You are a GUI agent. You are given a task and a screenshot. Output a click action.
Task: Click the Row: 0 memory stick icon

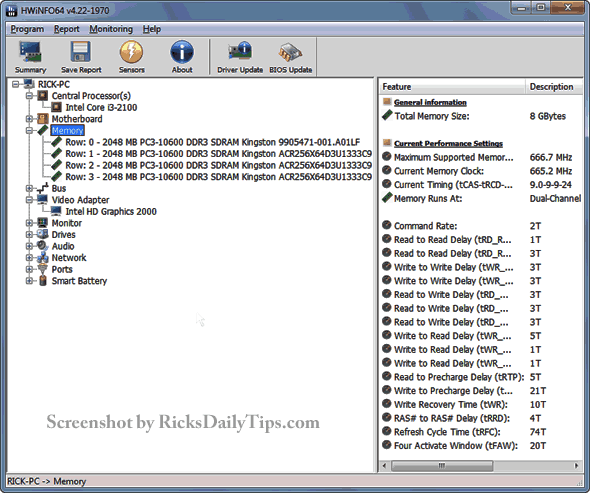(x=56, y=142)
